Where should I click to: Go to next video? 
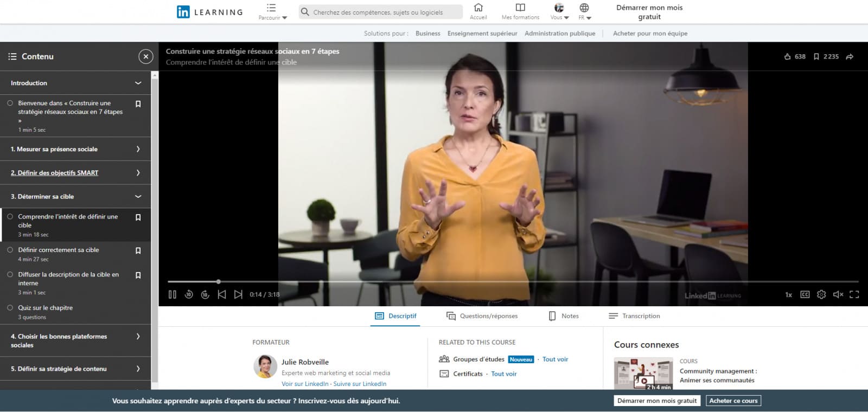click(x=238, y=294)
